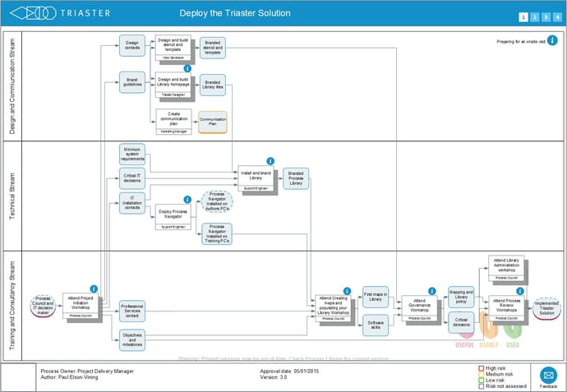
Task: Toggle the Medium risk legend box
Action: 482,374
